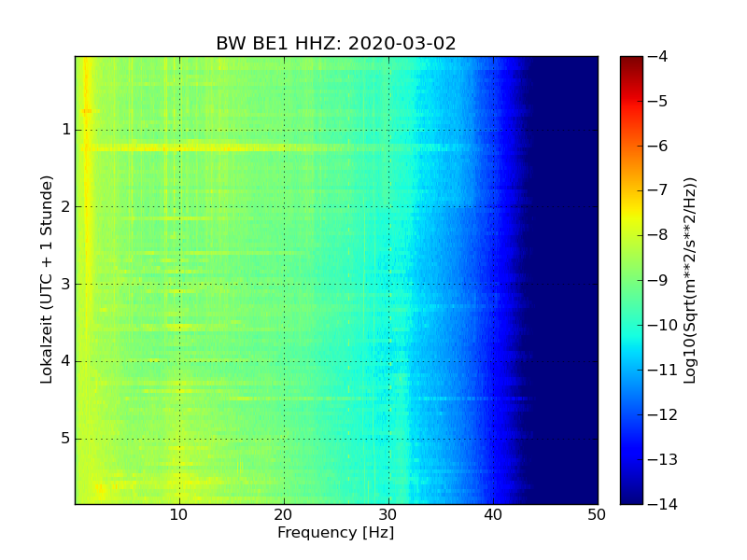Click the y-axis tick label '4'

(x=66, y=361)
